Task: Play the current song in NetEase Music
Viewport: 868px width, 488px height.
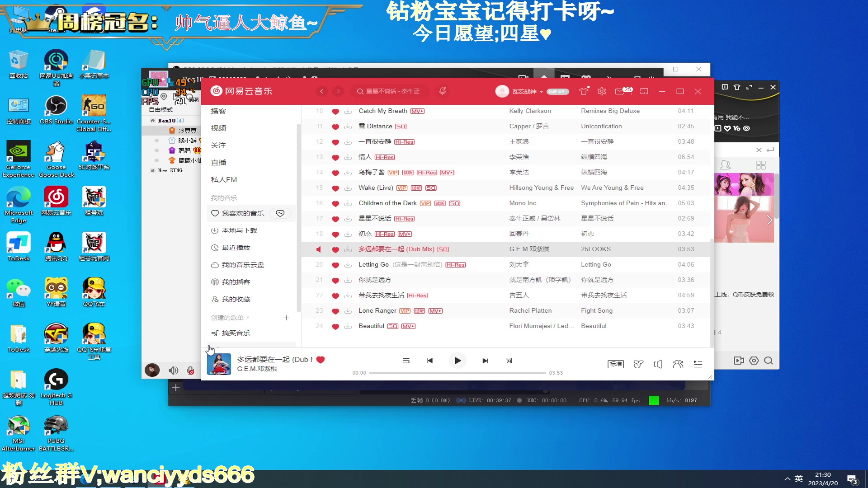Action: pos(458,361)
